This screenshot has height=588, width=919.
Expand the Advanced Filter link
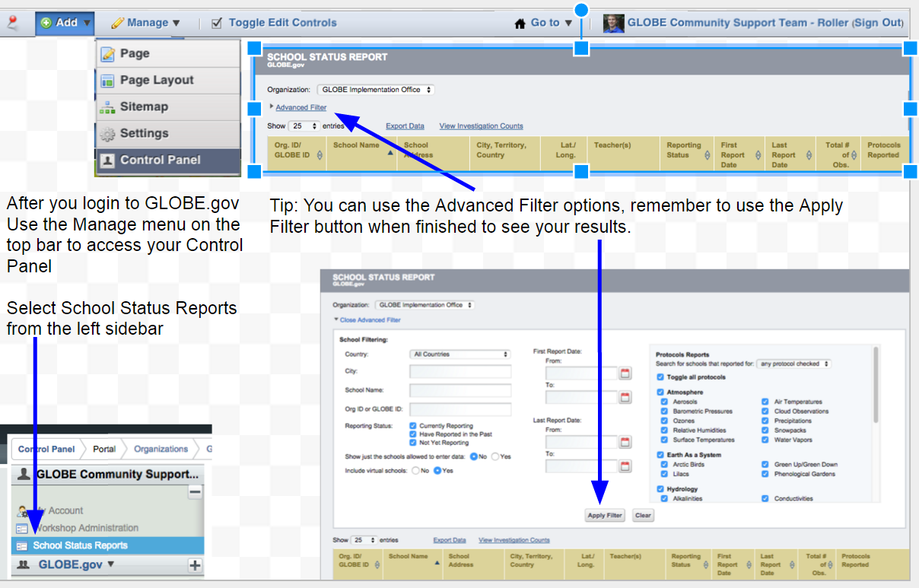click(301, 107)
